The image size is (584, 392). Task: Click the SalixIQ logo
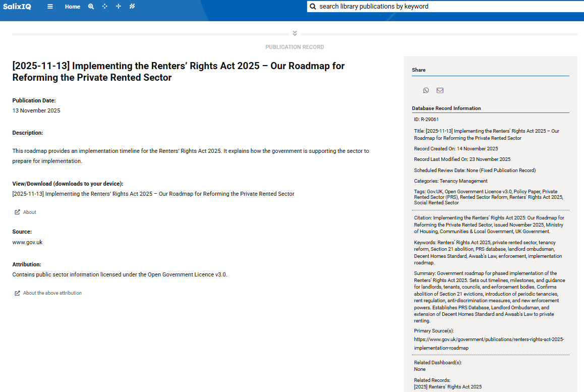tap(17, 7)
